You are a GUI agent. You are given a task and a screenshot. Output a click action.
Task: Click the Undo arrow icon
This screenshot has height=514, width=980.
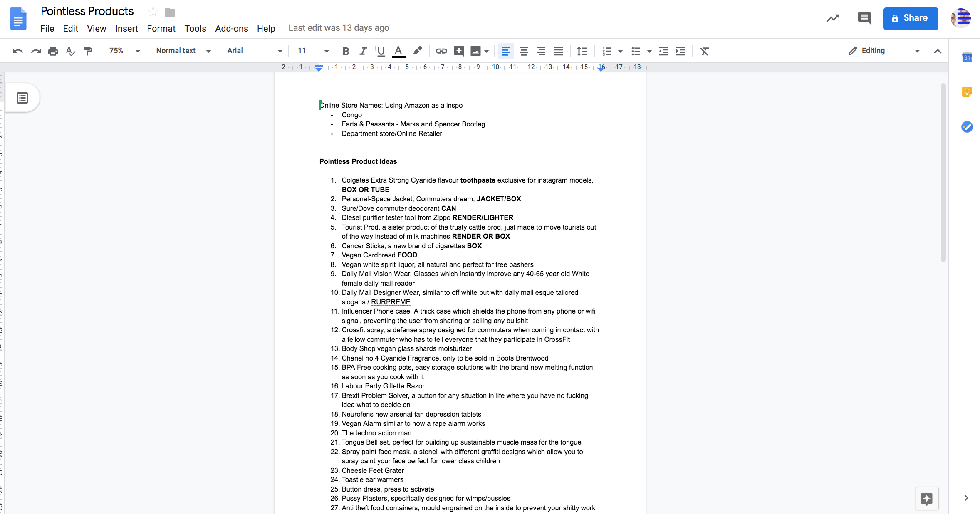(x=18, y=51)
